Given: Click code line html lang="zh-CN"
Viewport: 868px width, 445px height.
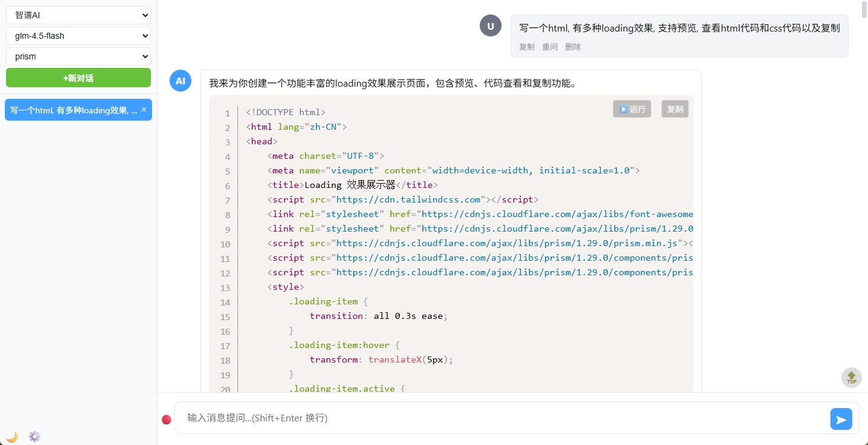Looking at the screenshot, I should pyautogui.click(x=296, y=127).
